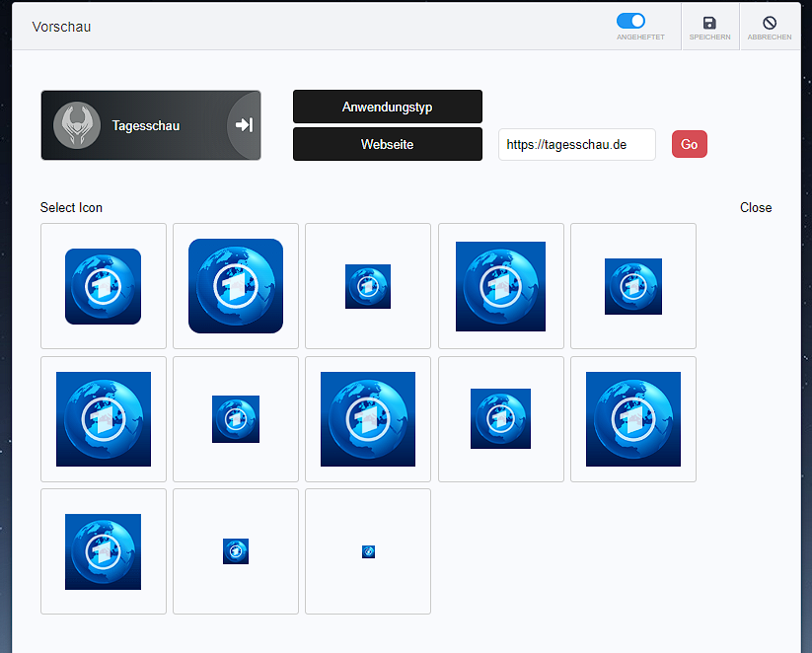Select the last icon in first row

(632, 286)
